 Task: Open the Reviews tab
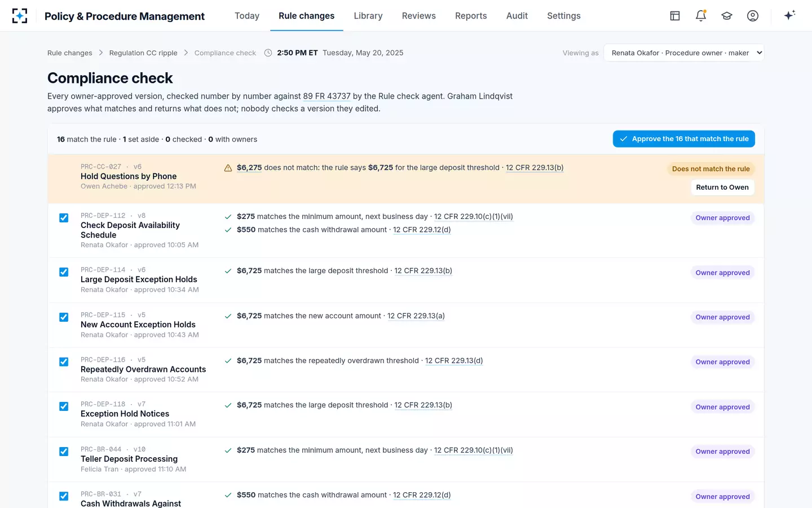419,16
